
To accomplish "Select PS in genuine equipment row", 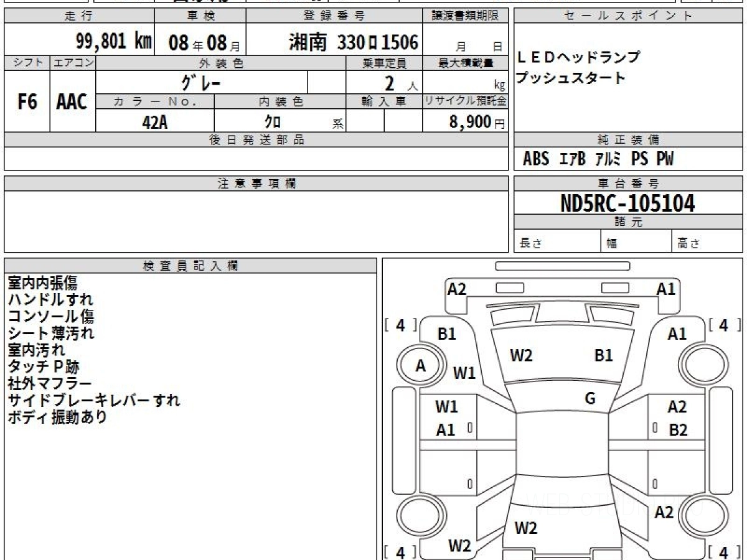I will pyautogui.click(x=639, y=159).
